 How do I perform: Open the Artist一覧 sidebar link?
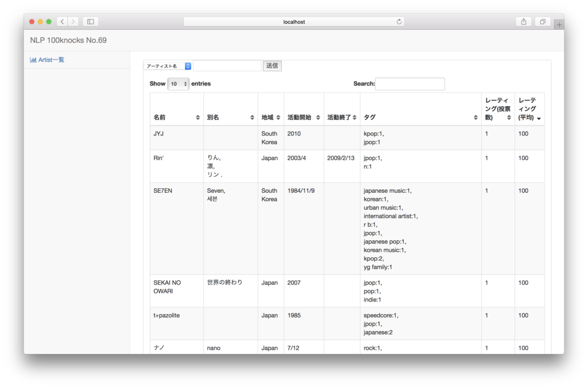(51, 60)
